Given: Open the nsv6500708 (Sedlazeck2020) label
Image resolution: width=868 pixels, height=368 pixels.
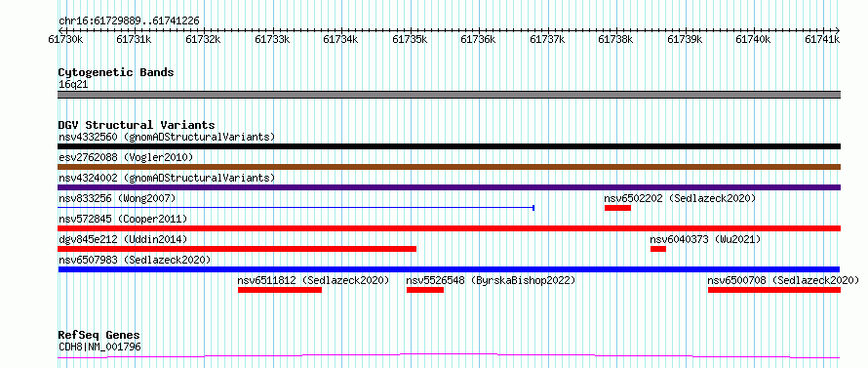Looking at the screenshot, I should (783, 280).
